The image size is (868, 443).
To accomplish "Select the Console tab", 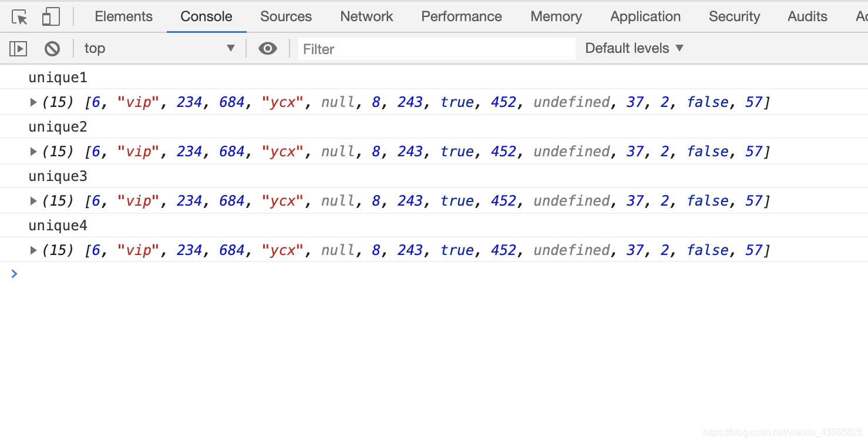I will (206, 16).
